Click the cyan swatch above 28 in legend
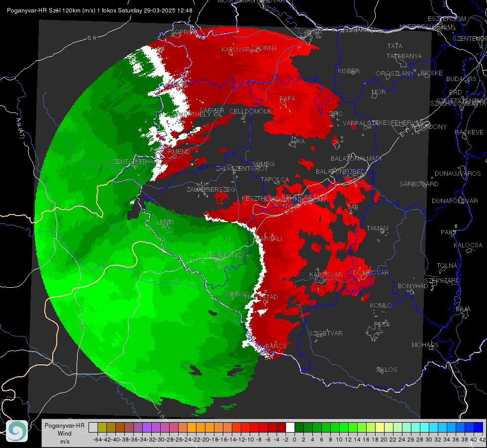487x448 pixels. coord(425,428)
